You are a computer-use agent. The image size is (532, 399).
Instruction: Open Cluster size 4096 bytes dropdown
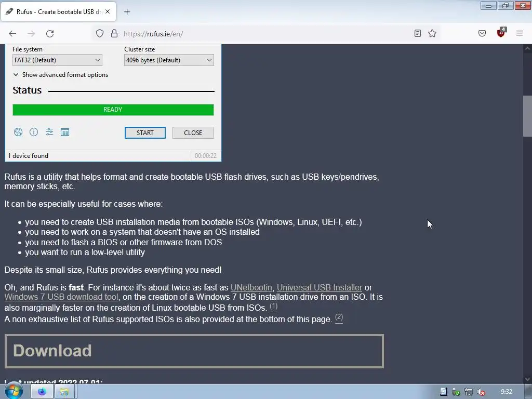(169, 60)
